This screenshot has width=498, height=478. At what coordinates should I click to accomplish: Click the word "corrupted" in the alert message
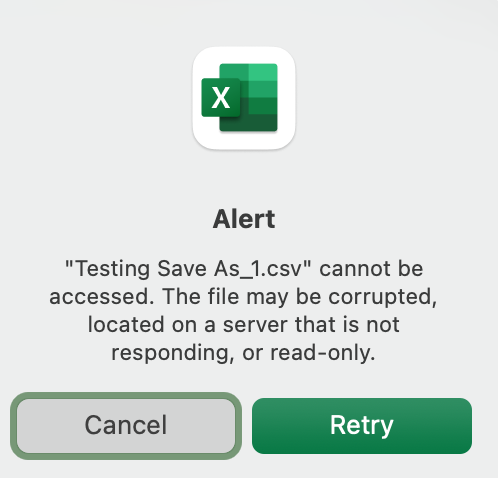point(381,297)
